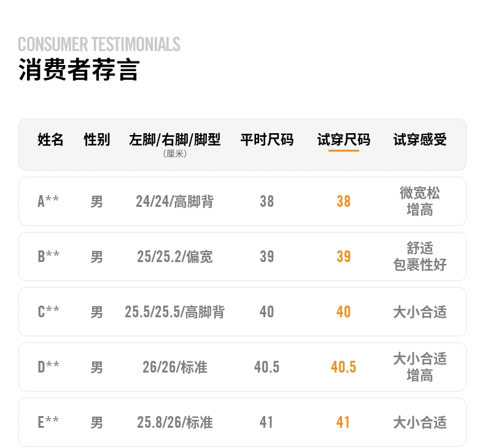The image size is (485, 448).
Task: Click the '大小合适 增高' feedback
Action: [x=420, y=367]
